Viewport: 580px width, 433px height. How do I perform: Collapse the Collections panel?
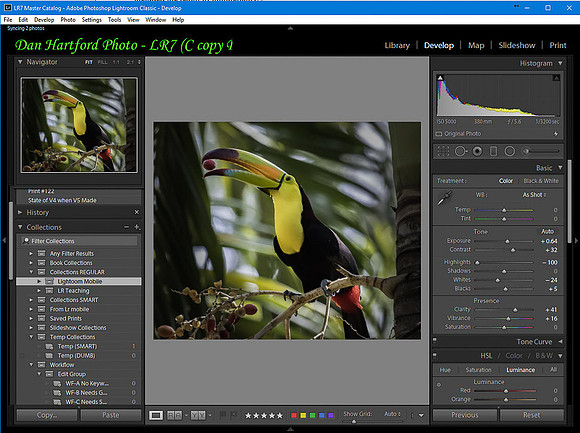point(20,227)
